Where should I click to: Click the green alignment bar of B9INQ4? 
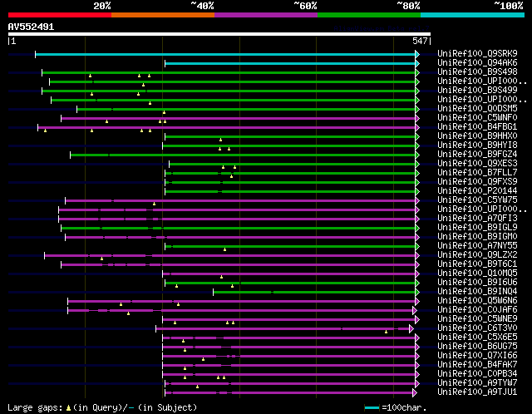point(314,292)
